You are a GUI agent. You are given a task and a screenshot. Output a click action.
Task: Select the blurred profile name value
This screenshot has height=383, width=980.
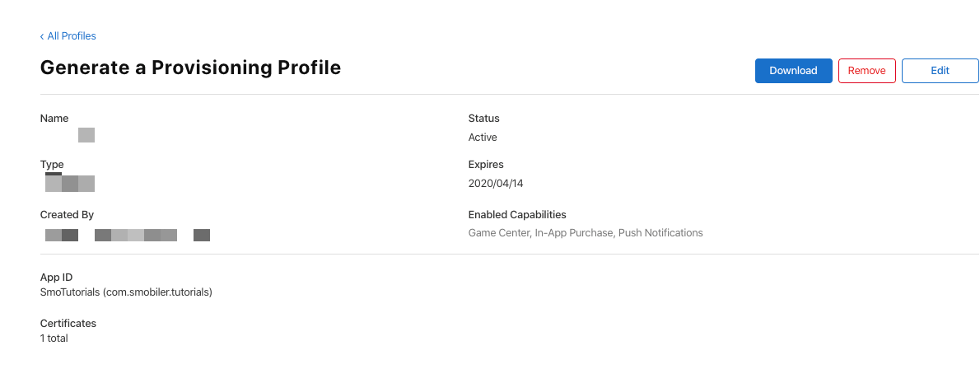pyautogui.click(x=86, y=135)
